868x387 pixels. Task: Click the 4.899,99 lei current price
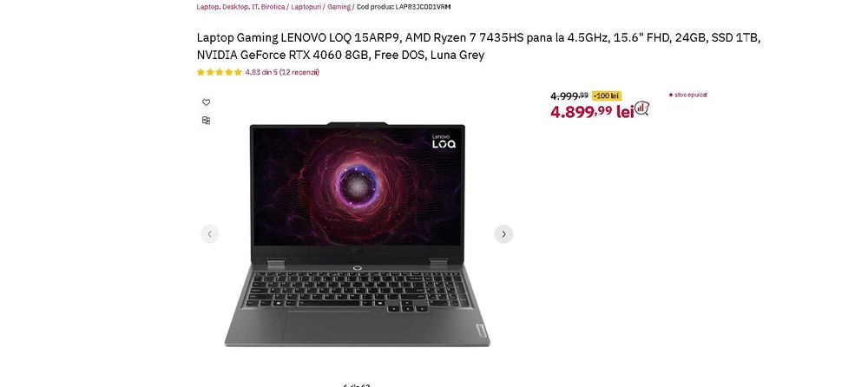tap(592, 111)
